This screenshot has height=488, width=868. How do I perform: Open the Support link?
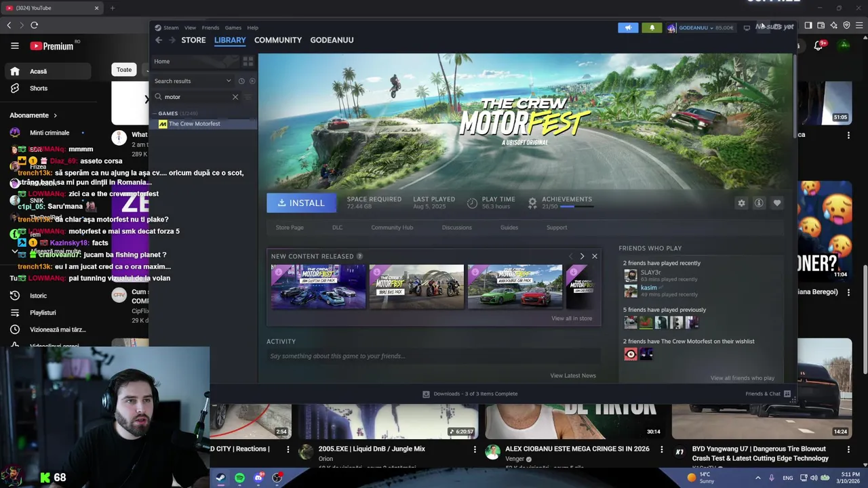click(x=557, y=228)
